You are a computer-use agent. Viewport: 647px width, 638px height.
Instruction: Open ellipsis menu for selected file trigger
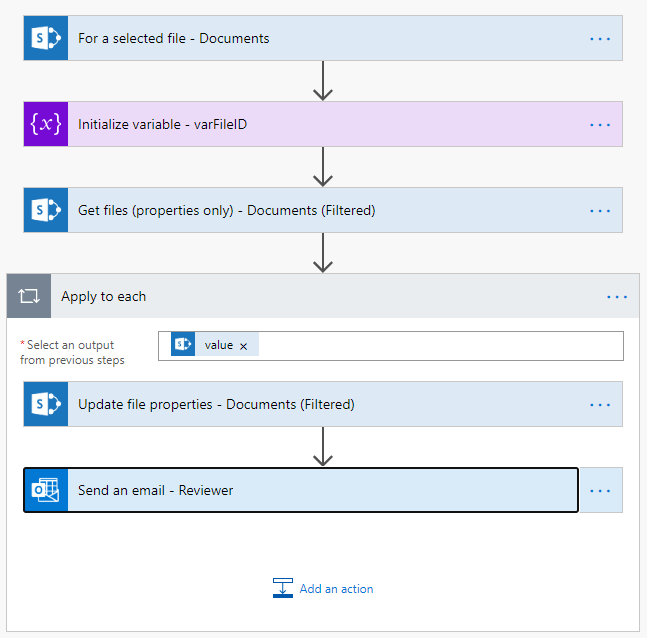pos(600,38)
